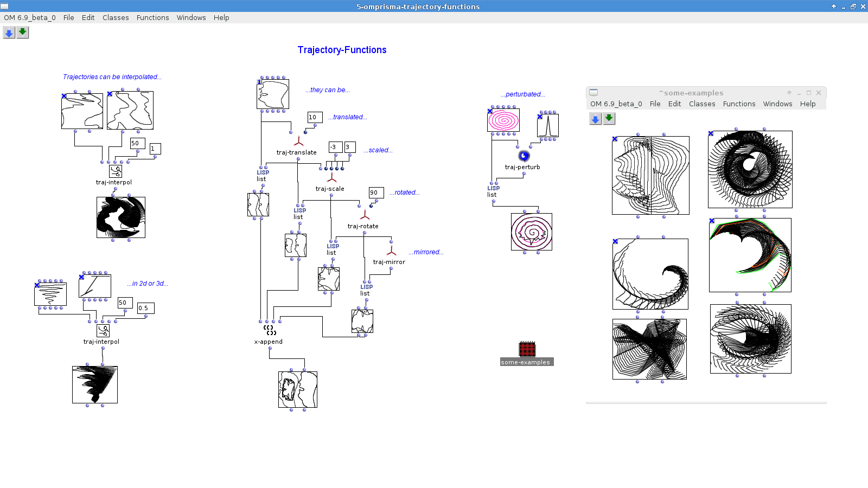Click value box 50 beside '...in 2d or 3d...'
Viewport: 868px width, 488px height.
click(125, 303)
